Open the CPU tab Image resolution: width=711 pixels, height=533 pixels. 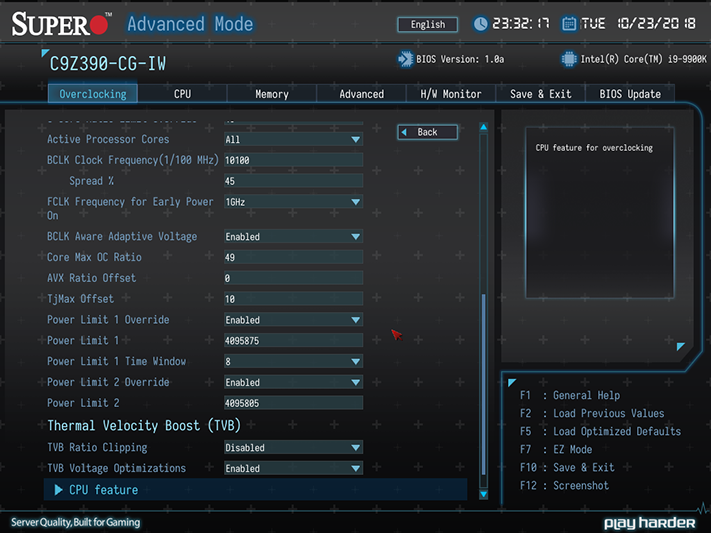(x=182, y=94)
